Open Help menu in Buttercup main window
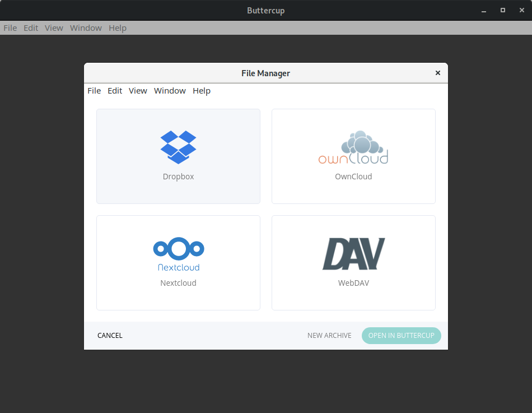532x413 pixels. pyautogui.click(x=118, y=28)
